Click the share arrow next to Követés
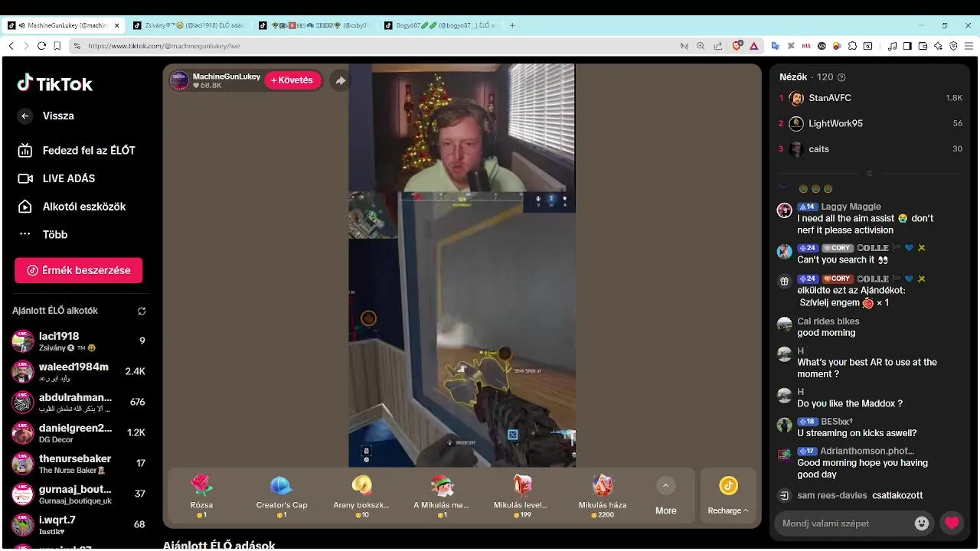Image resolution: width=980 pixels, height=551 pixels. click(x=340, y=80)
